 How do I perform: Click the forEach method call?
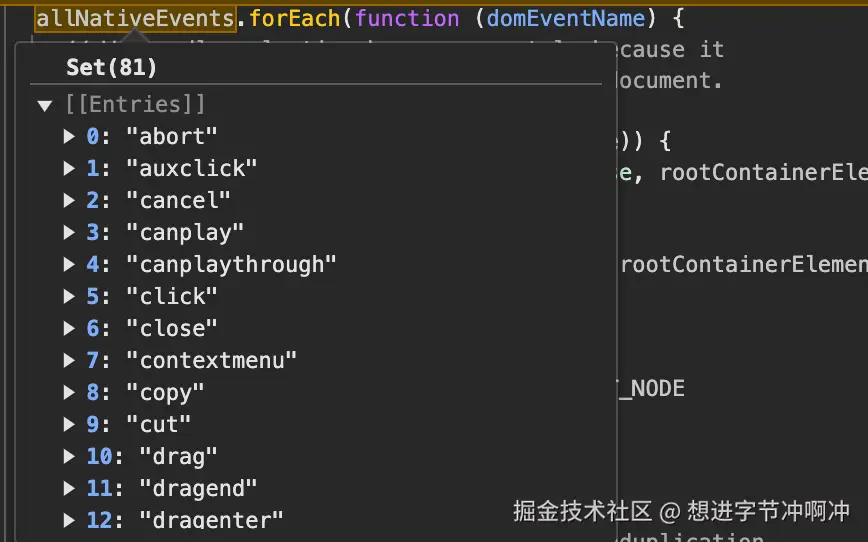[x=294, y=18]
